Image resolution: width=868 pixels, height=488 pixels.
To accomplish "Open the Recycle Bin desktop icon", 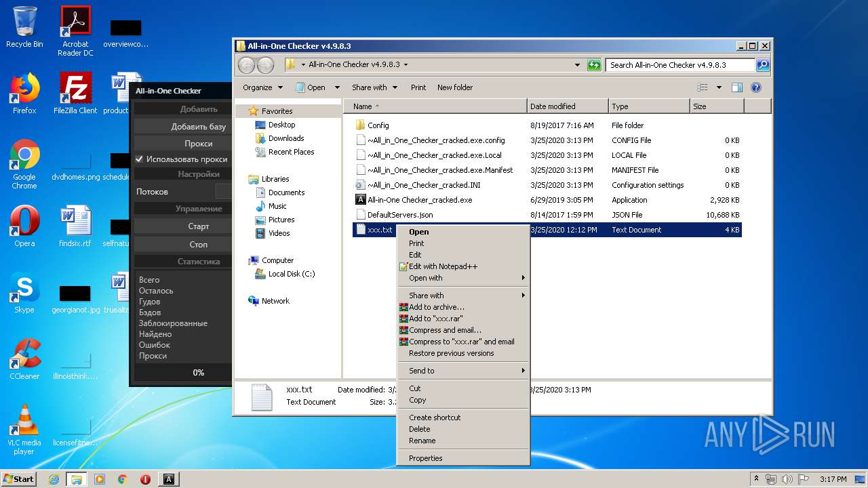I will 24,27.
